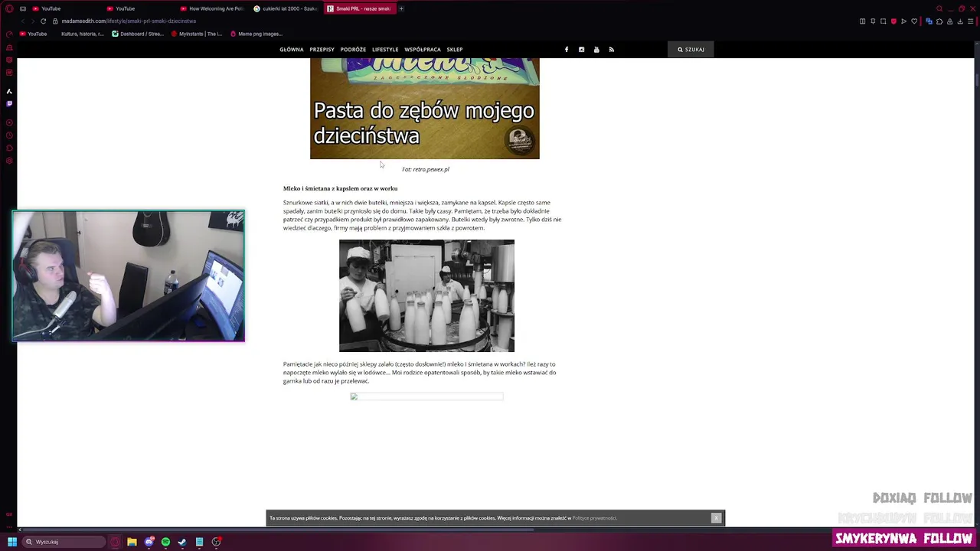980x551 pixels.
Task: Open the profile account icon
Action: coord(950,21)
